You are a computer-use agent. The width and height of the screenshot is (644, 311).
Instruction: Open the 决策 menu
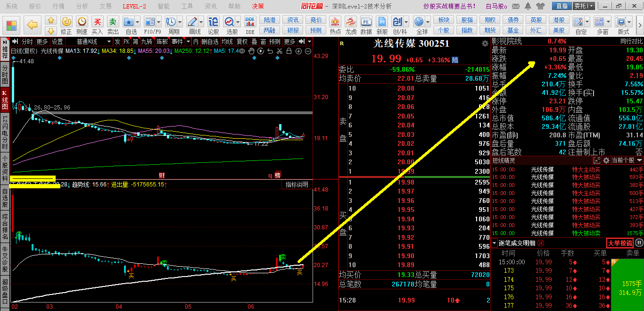(258, 6)
